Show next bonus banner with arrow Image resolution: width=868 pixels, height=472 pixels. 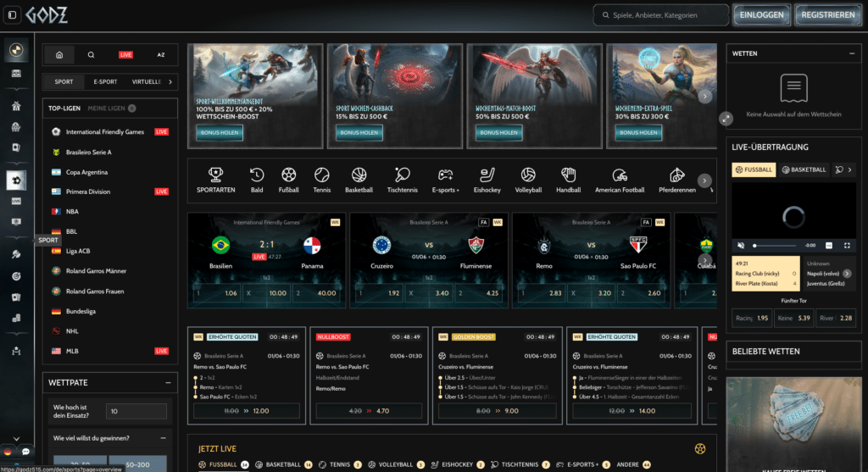pos(704,97)
